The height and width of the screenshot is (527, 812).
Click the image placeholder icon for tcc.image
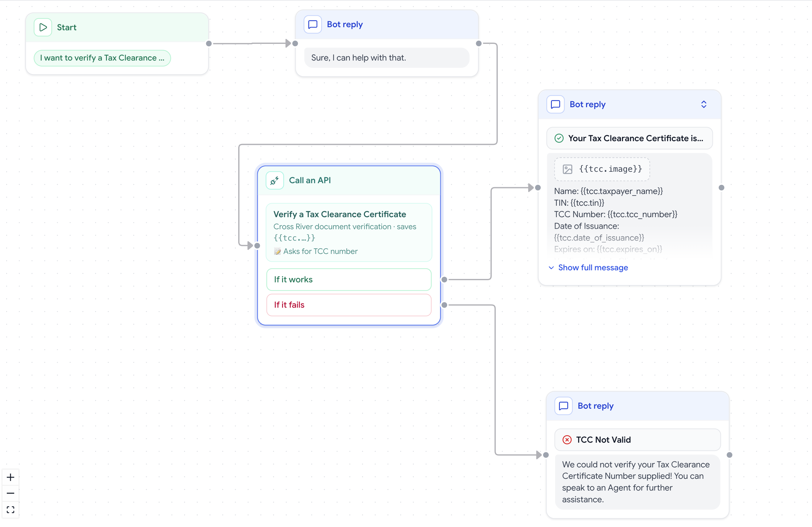click(x=567, y=169)
